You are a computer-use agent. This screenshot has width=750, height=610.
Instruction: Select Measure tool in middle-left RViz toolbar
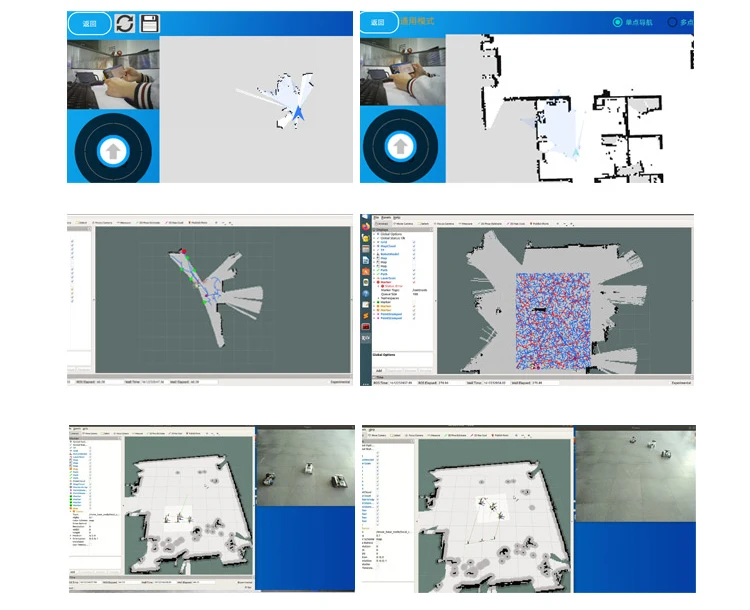click(123, 222)
